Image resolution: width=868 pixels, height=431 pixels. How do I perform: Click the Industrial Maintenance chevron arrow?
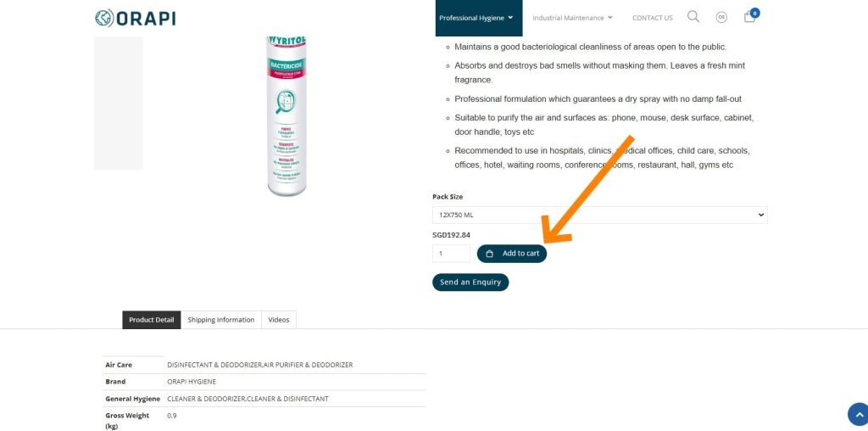[610, 17]
